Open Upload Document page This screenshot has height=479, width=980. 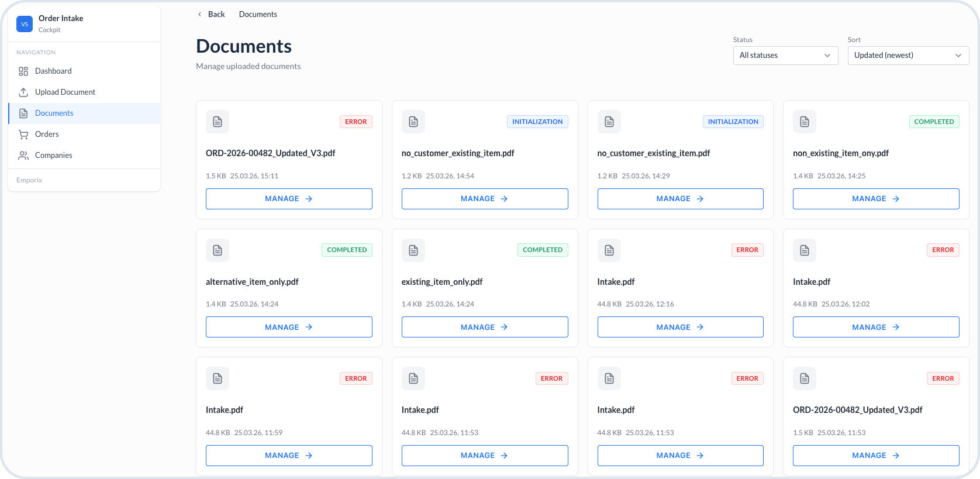click(85, 92)
